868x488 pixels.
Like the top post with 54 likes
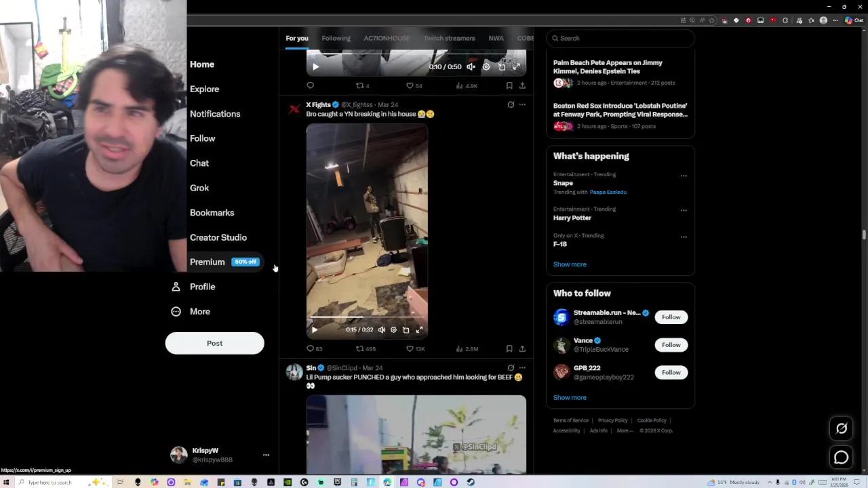(414, 86)
